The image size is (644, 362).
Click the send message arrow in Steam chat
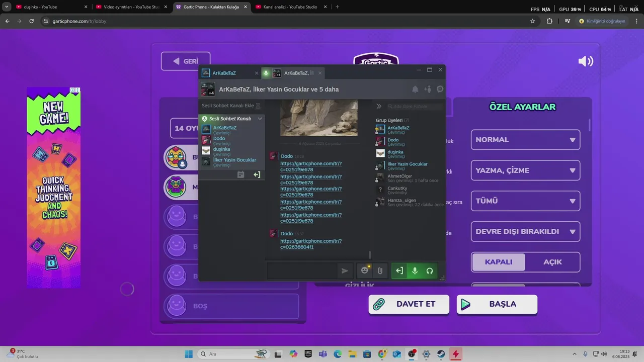click(345, 270)
